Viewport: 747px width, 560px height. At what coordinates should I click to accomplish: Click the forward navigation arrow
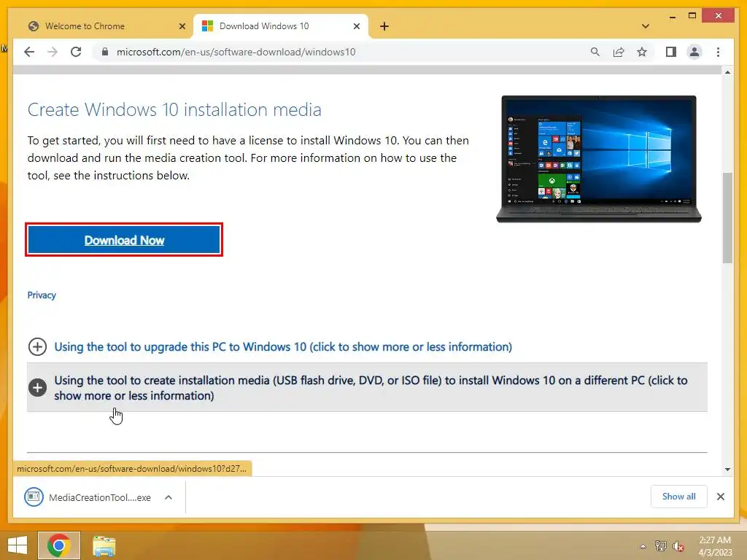[53, 52]
